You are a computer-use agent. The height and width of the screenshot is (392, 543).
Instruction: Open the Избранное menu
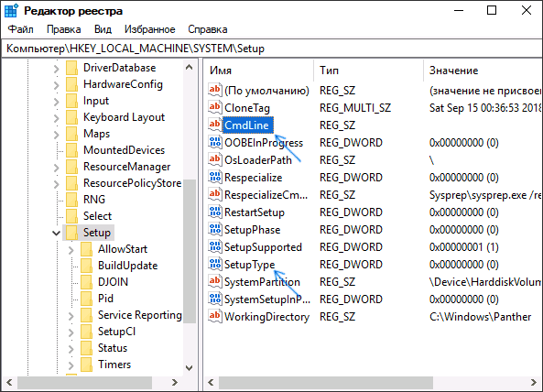pos(150,29)
